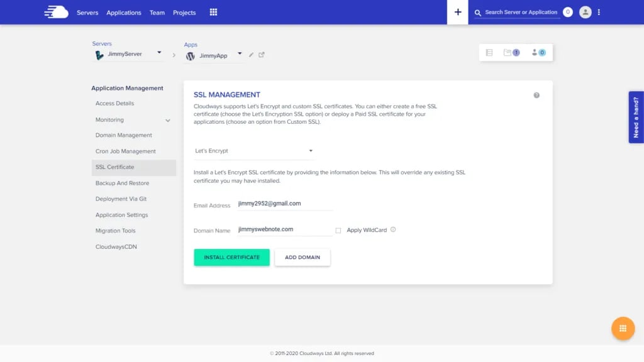
Task: Edit app name with pencil icon
Action: [x=251, y=55]
